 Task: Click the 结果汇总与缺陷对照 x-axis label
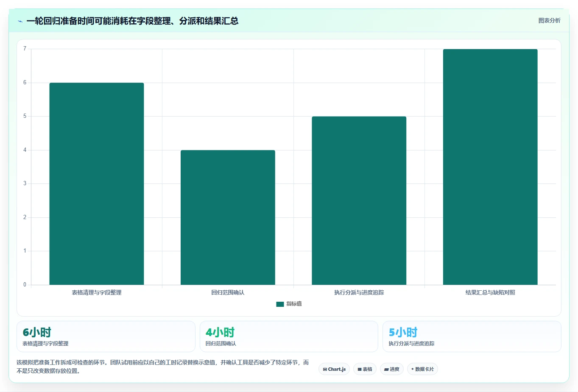[x=490, y=292]
